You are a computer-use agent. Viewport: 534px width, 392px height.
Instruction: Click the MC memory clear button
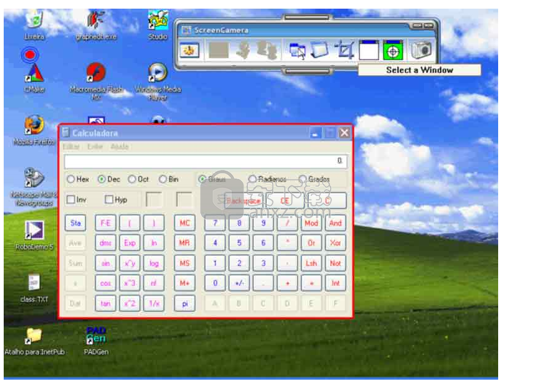(185, 223)
